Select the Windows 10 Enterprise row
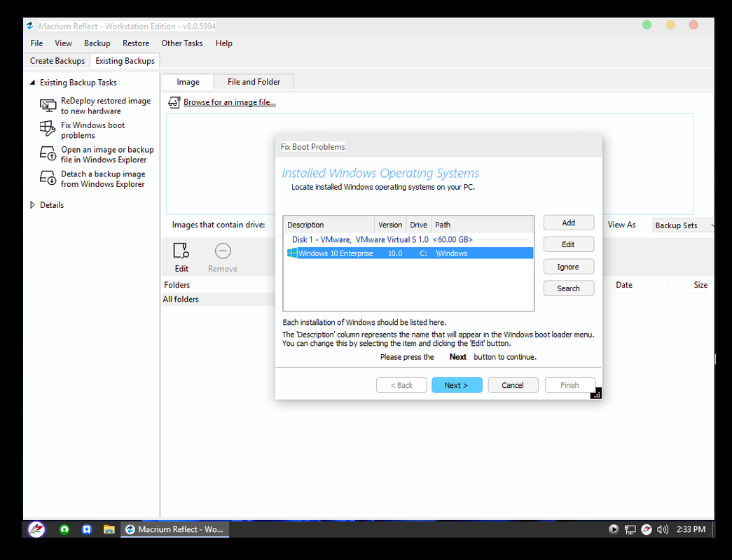732x560 pixels. tap(409, 253)
